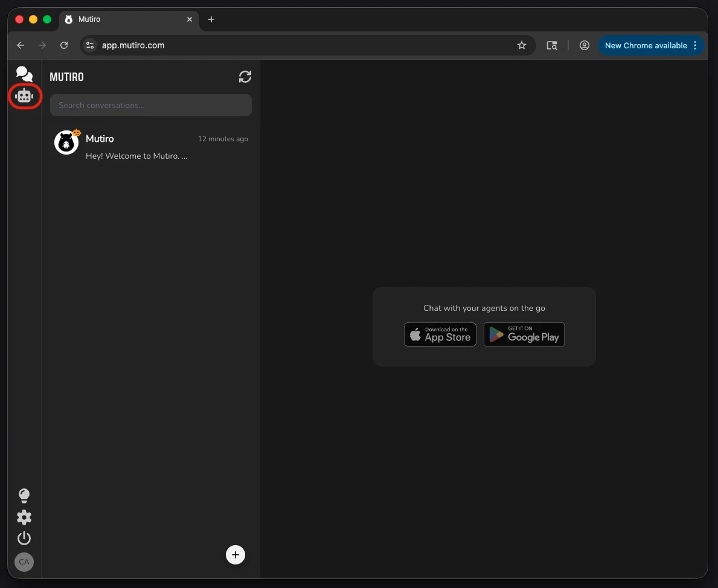Click 'Hey! Welcome to Mutiro. ...' preview text
The image size is (718, 588).
click(x=136, y=156)
